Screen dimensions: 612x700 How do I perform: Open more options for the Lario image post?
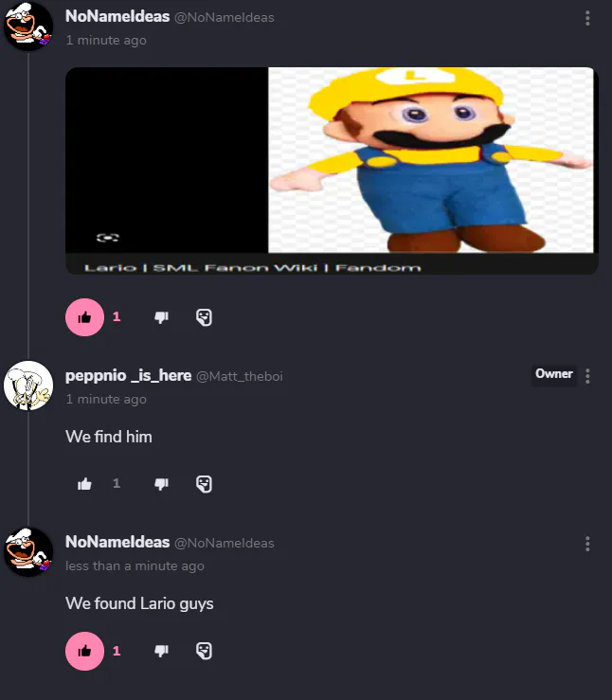587,18
